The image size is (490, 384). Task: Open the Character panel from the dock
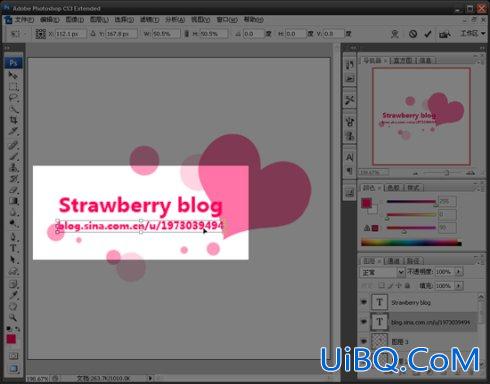(349, 157)
